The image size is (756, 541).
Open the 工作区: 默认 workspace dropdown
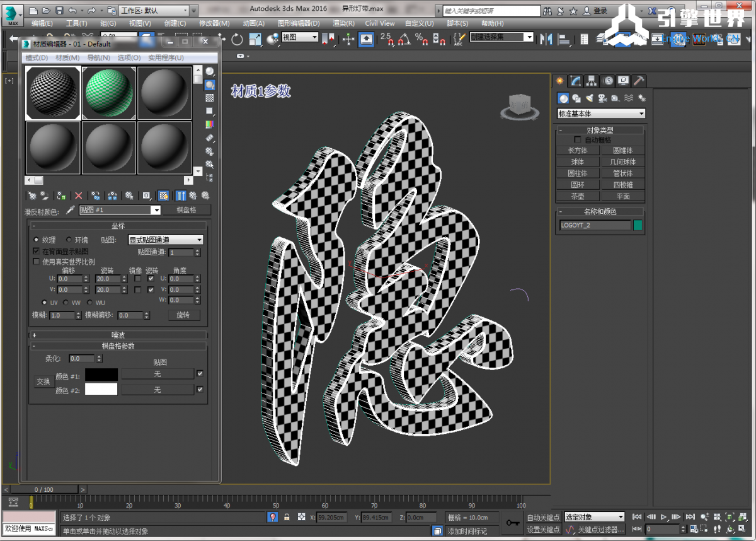point(153,11)
